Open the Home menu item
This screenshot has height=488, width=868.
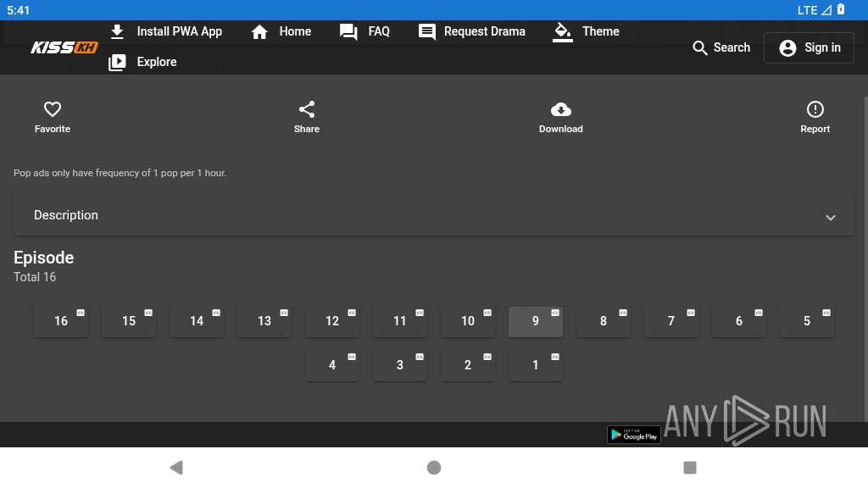281,31
